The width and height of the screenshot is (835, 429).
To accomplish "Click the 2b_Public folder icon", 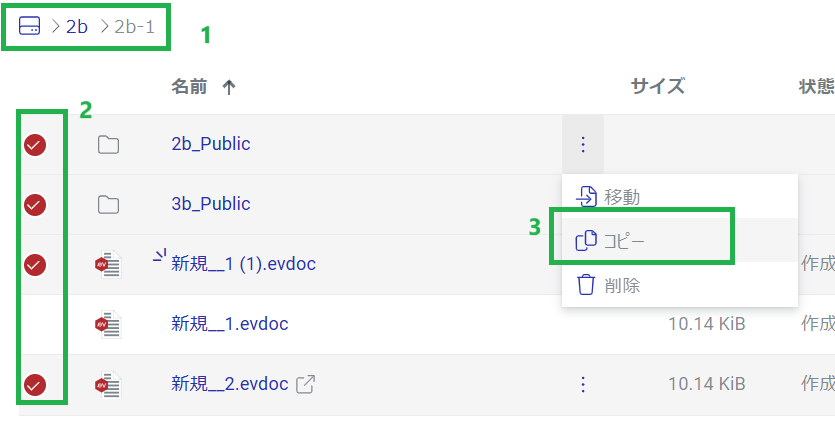I will (x=109, y=144).
